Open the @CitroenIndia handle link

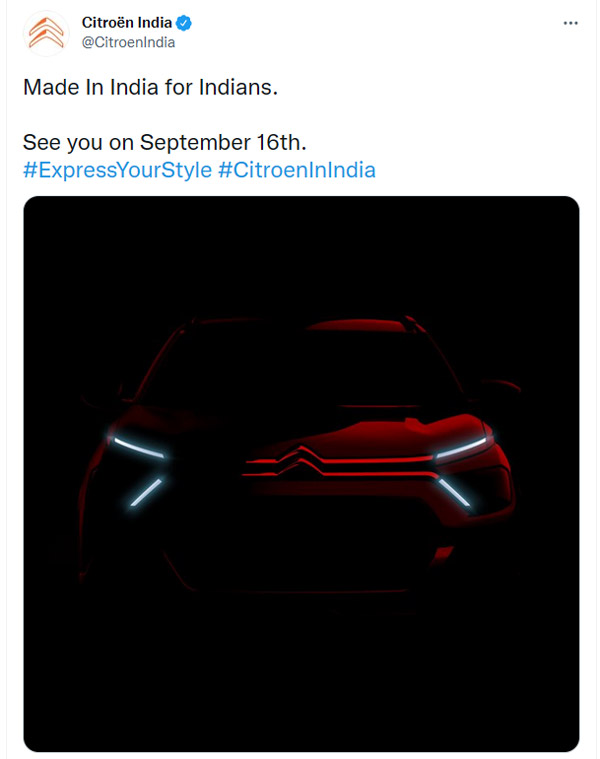[126, 42]
